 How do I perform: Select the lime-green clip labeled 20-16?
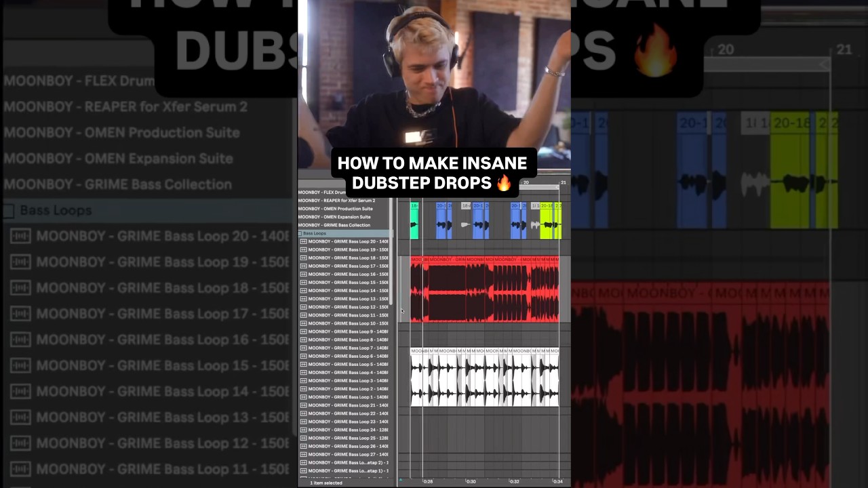click(x=546, y=220)
